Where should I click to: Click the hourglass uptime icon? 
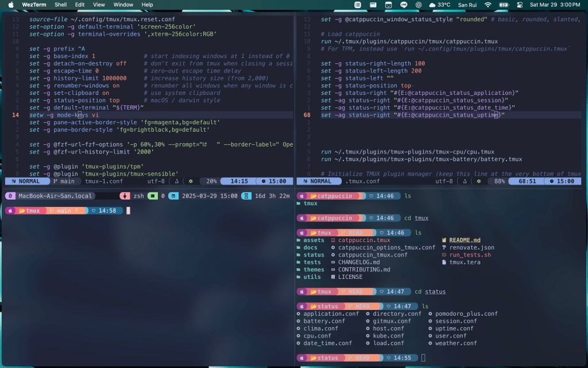tap(245, 195)
